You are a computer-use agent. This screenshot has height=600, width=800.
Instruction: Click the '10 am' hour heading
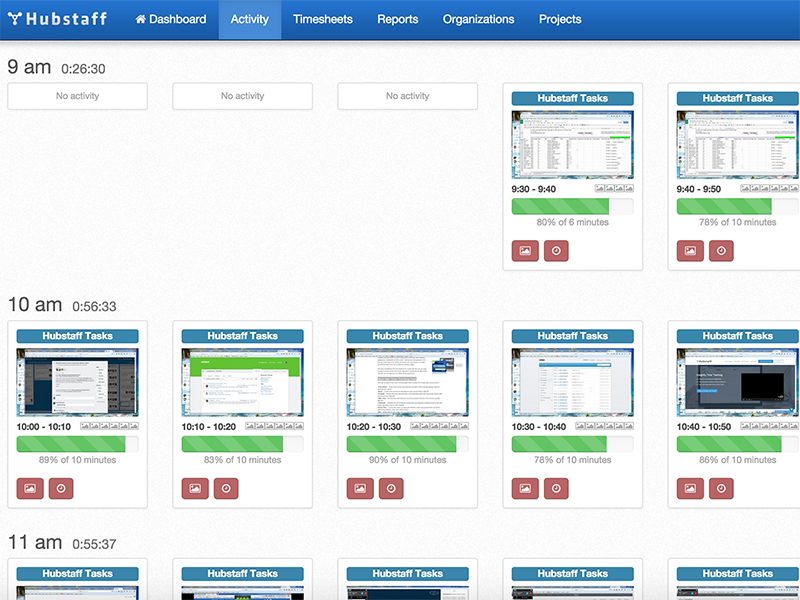[x=35, y=305]
